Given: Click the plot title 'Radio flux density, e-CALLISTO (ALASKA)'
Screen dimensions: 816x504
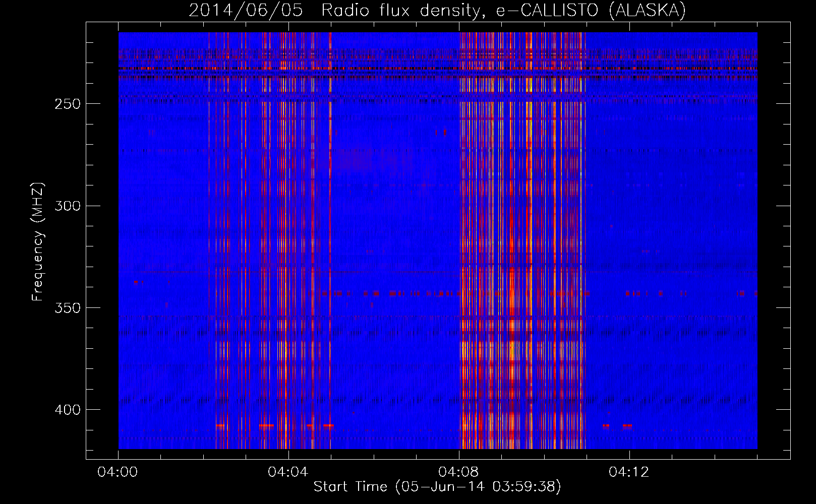Looking at the screenshot, I should [x=504, y=10].
